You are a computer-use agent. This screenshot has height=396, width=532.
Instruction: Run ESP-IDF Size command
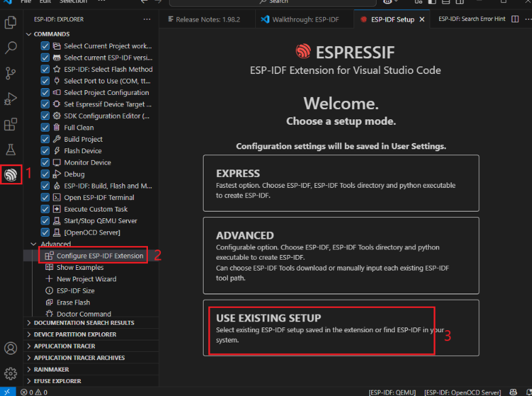(91, 290)
